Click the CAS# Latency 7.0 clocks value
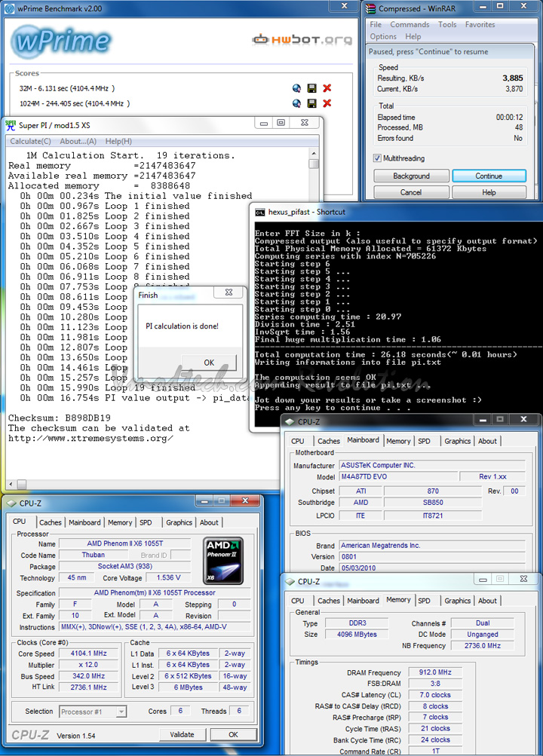Viewport: 543px width, 756px height. (x=435, y=695)
